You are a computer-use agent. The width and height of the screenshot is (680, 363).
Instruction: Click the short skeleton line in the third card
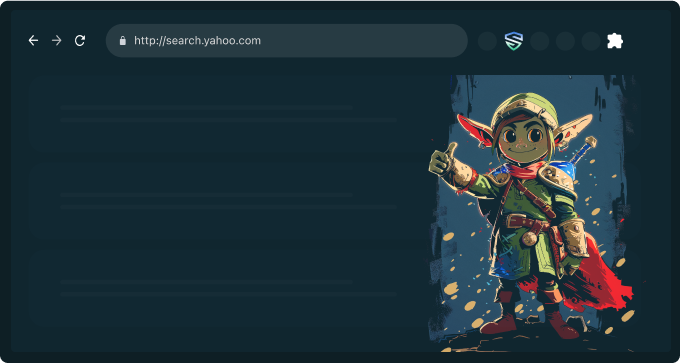click(206, 282)
